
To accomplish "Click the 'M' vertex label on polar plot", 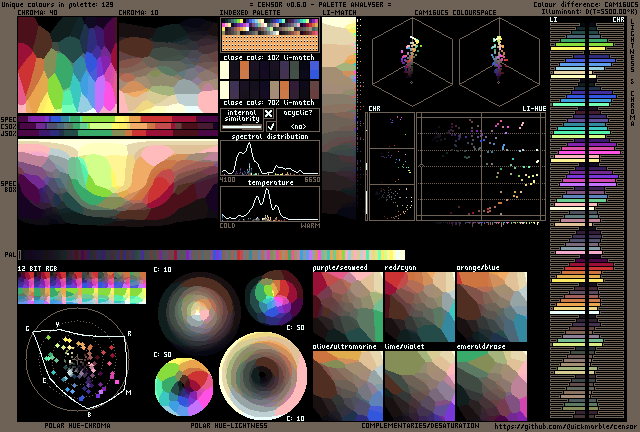I will (x=128, y=393).
